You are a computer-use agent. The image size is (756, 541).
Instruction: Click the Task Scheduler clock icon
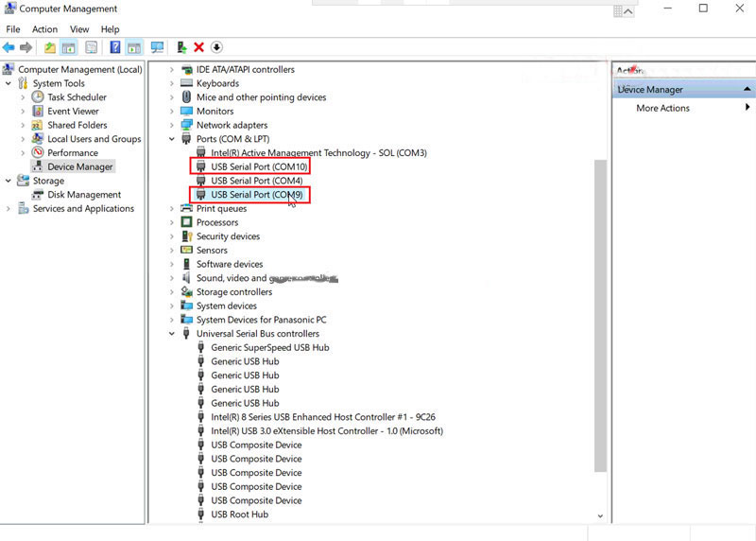pyautogui.click(x=38, y=97)
